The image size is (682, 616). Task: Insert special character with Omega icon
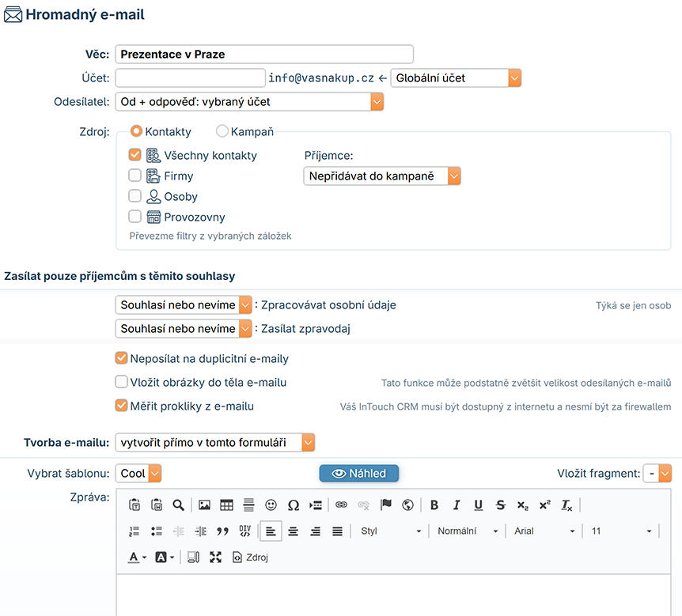pos(294,505)
